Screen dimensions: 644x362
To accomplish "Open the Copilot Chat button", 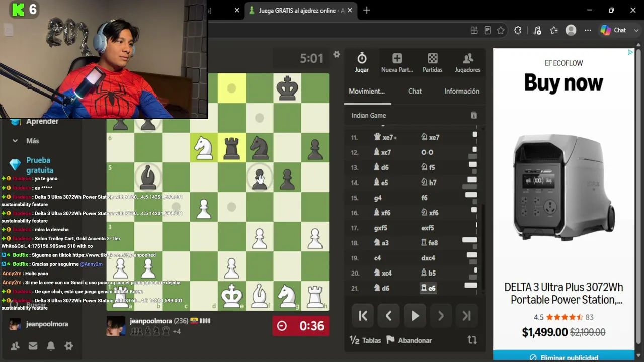I will click(x=613, y=30).
